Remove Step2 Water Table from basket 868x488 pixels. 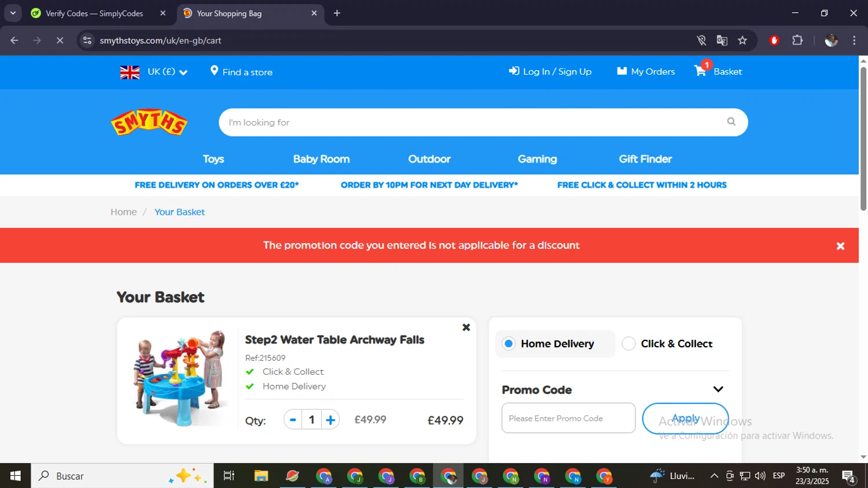pyautogui.click(x=466, y=328)
